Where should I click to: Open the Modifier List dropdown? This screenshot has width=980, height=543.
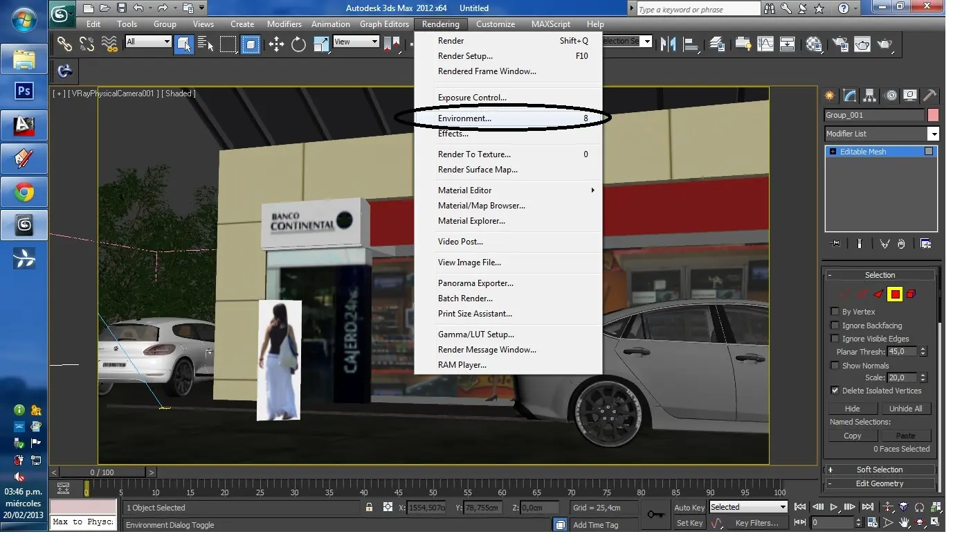point(882,134)
